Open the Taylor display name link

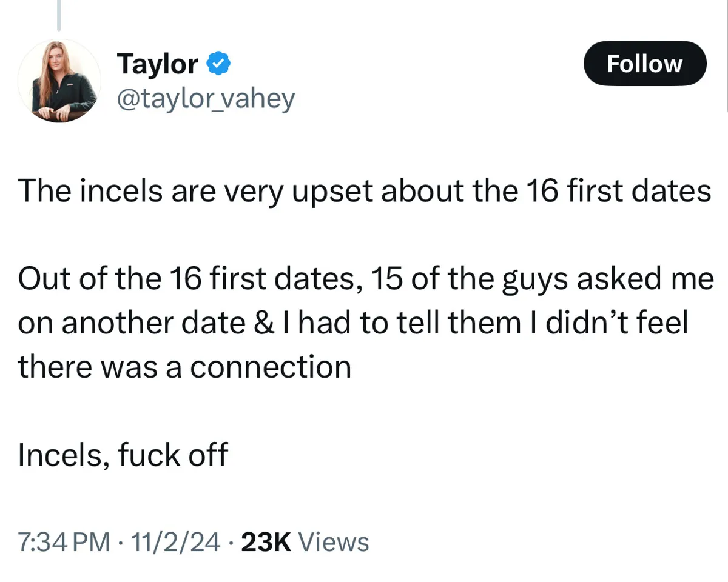tap(158, 63)
